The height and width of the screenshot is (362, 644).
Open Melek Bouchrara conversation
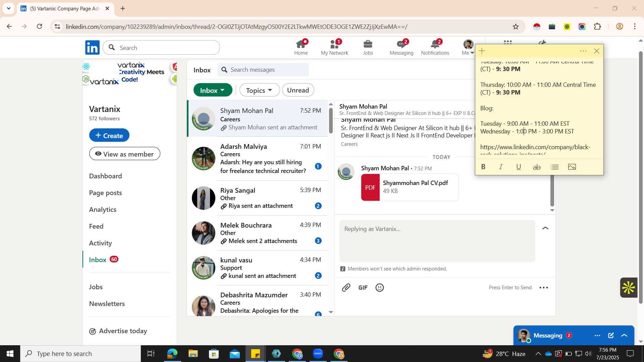coord(257,233)
